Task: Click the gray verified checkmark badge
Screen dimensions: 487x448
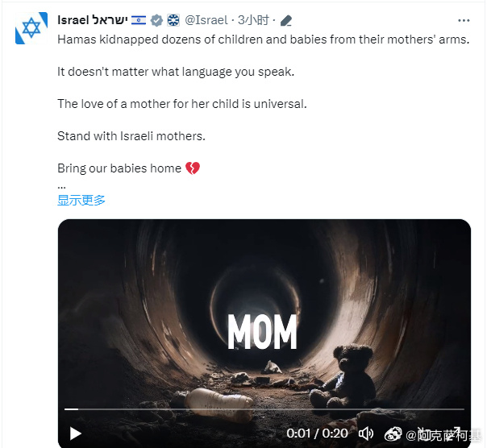Action: coord(156,20)
